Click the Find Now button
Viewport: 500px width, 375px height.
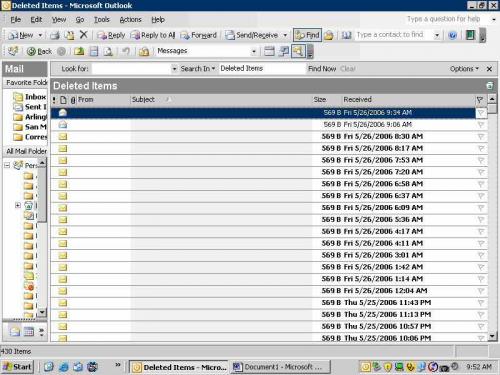tap(322, 69)
